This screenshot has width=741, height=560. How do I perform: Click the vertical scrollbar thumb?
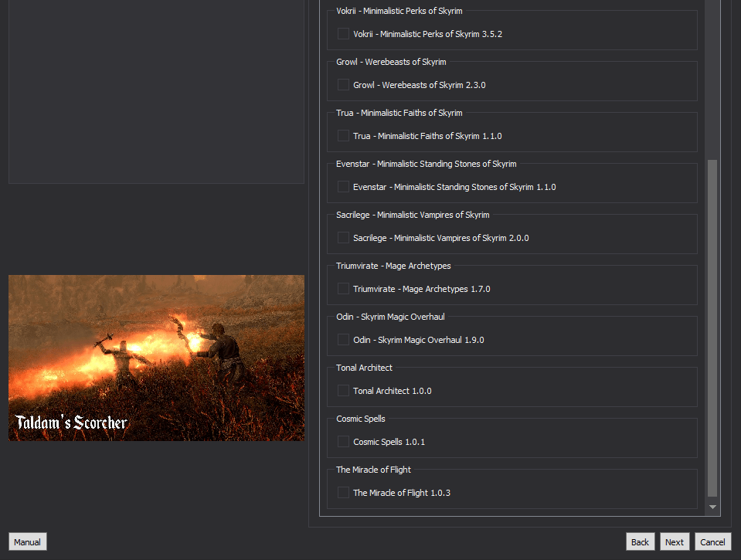pos(712,328)
